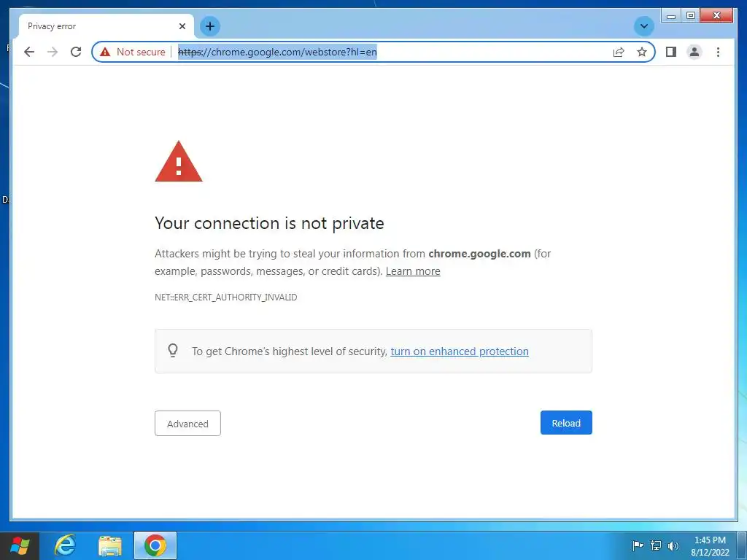Image resolution: width=747 pixels, height=560 pixels.
Task: Click the network tray icon
Action: click(656, 545)
